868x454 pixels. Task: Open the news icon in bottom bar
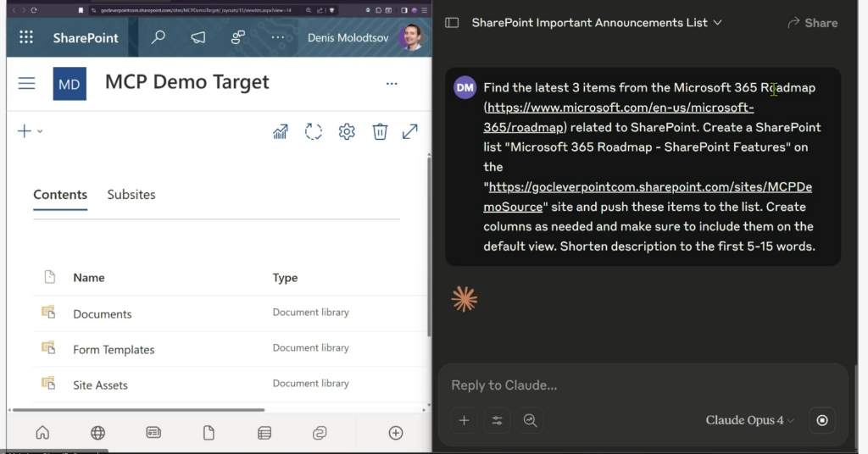coord(153,433)
